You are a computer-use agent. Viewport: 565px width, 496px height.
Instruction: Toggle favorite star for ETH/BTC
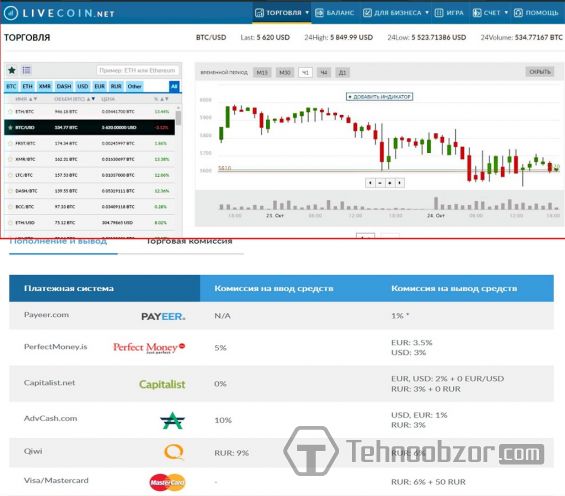pos(10,112)
